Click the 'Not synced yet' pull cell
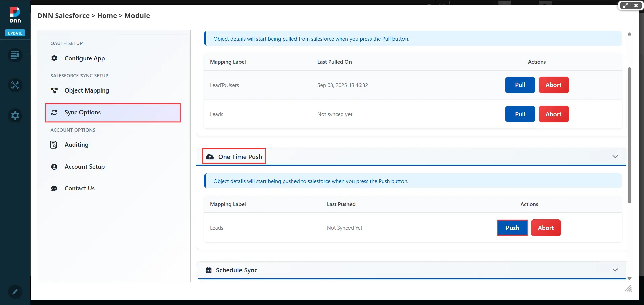The width and height of the screenshot is (644, 305). point(335,114)
